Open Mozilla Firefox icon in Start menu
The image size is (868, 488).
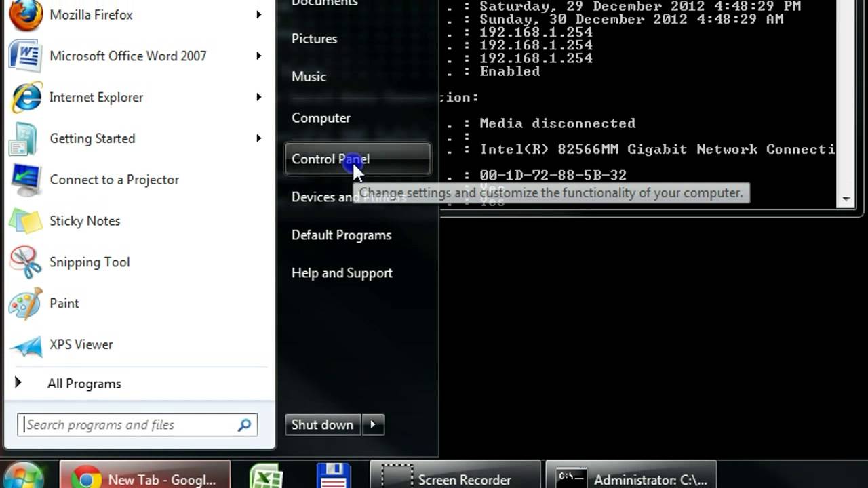click(26, 15)
